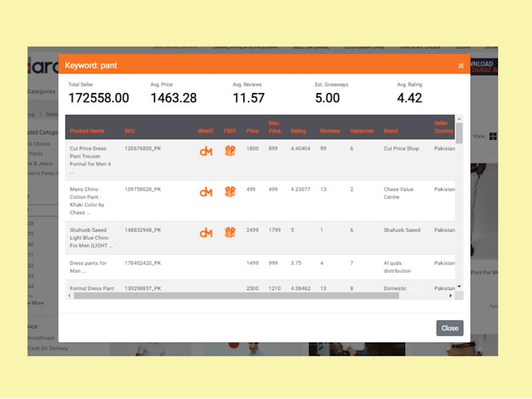Click dMall icon in Shahzeb Saeed row
532x399 pixels.
click(206, 233)
